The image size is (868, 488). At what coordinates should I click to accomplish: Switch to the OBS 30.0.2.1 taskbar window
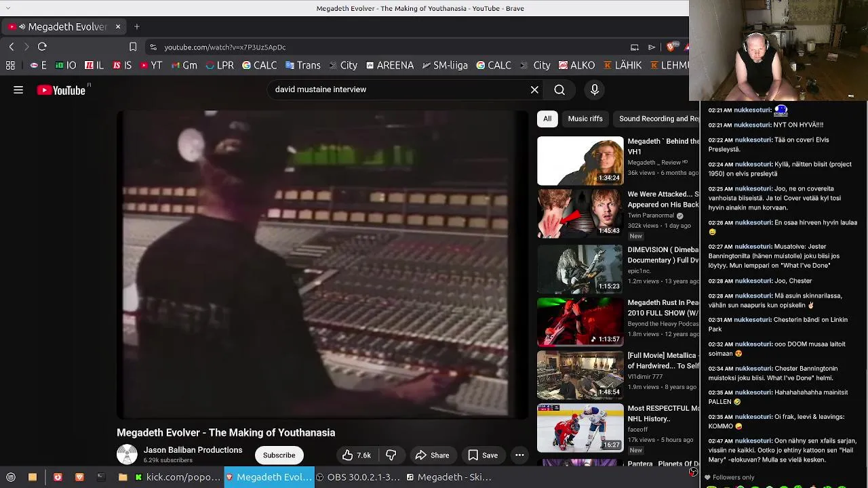[x=358, y=477]
